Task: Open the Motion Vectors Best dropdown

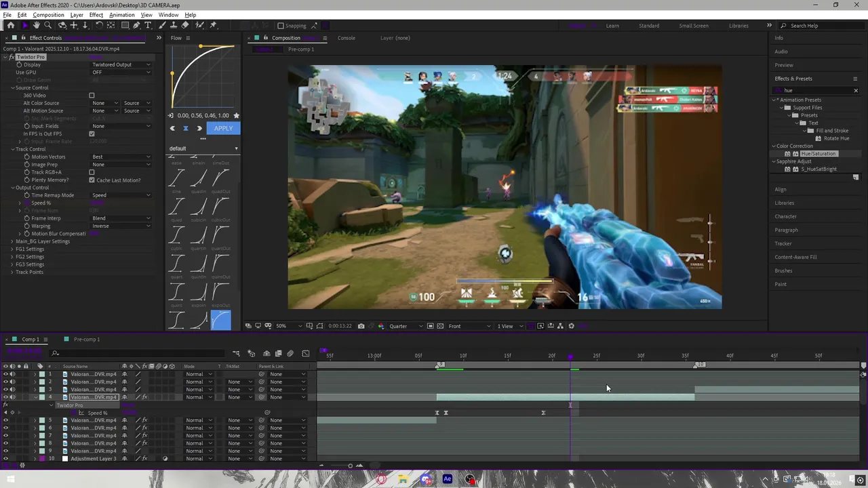Action: (x=121, y=157)
